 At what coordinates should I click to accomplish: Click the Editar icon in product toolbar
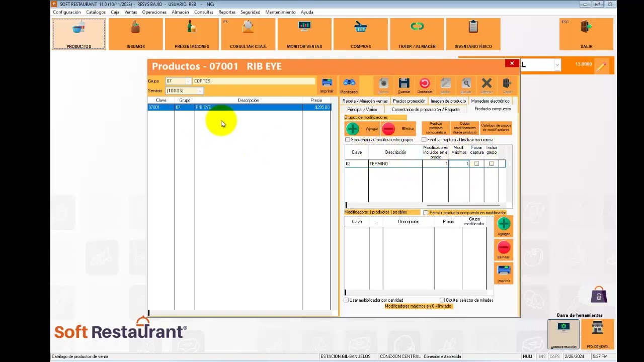click(445, 85)
